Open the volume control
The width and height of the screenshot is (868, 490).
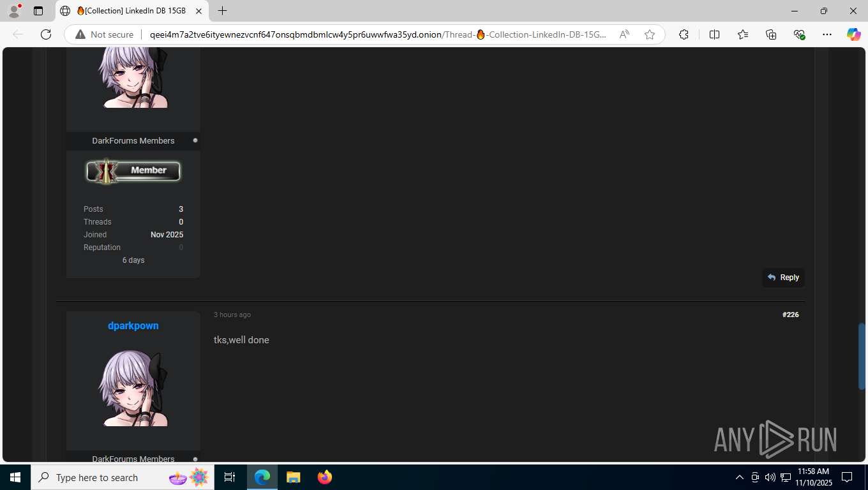770,477
